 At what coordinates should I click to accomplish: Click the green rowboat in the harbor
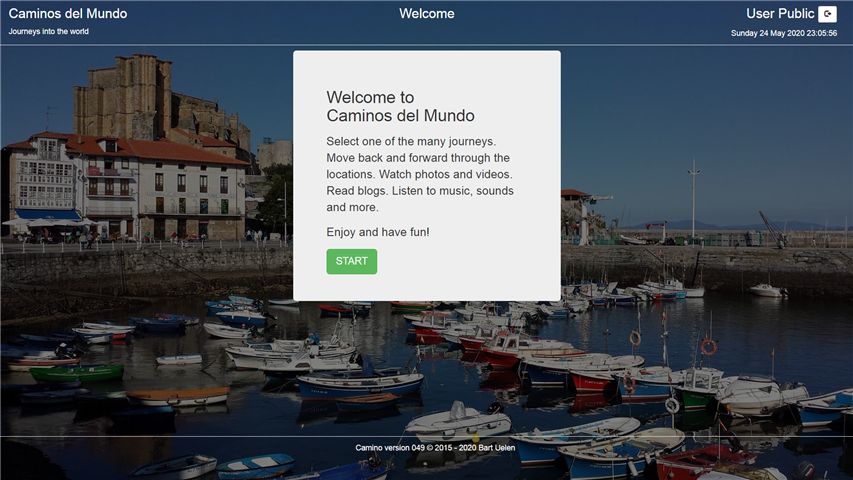(x=77, y=373)
